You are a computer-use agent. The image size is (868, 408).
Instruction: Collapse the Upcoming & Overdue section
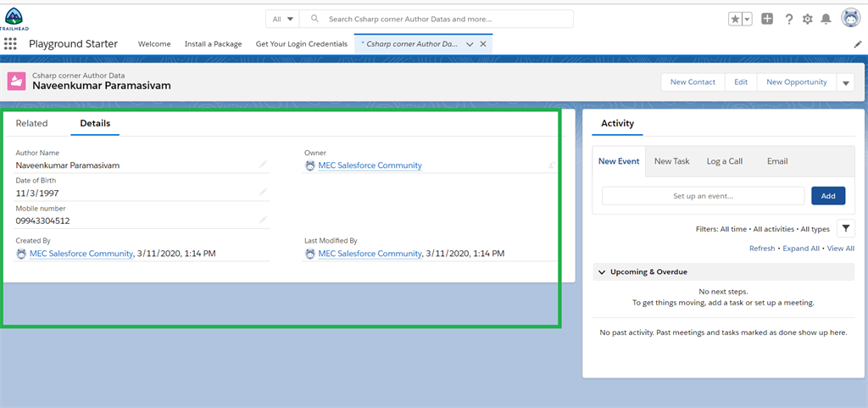602,271
